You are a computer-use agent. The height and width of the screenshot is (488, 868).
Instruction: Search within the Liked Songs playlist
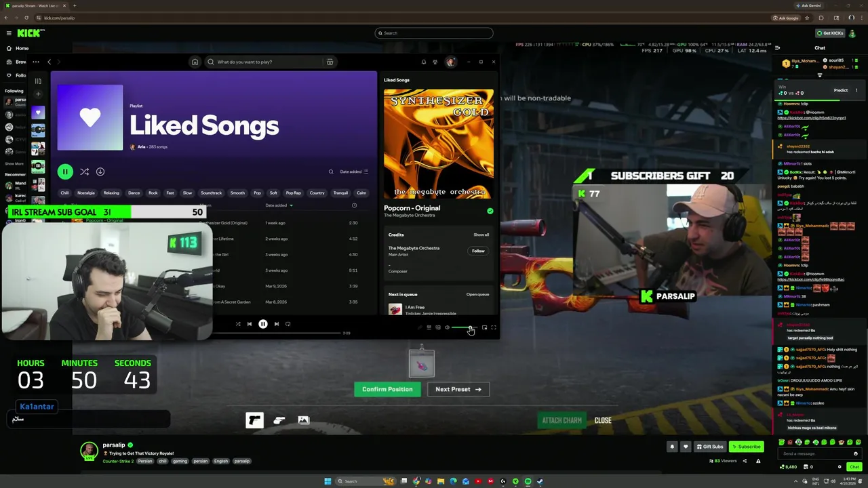tap(331, 171)
